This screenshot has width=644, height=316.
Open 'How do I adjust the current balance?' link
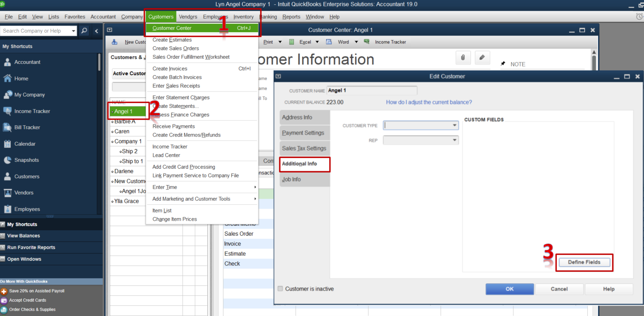(x=429, y=102)
